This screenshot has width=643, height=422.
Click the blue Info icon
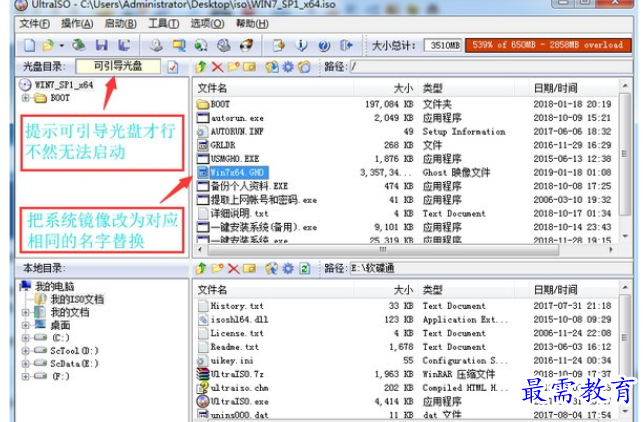tap(301, 45)
